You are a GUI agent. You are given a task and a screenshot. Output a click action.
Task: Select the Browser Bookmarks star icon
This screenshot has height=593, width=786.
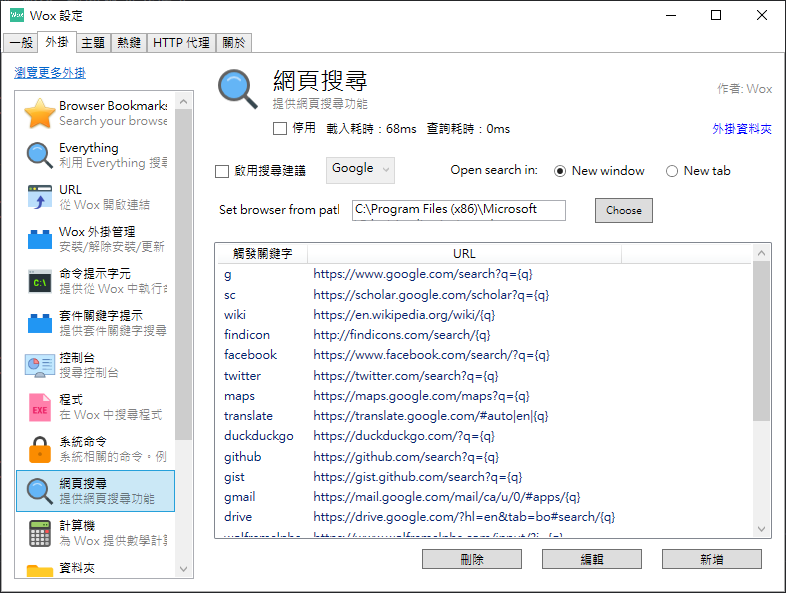click(x=40, y=113)
